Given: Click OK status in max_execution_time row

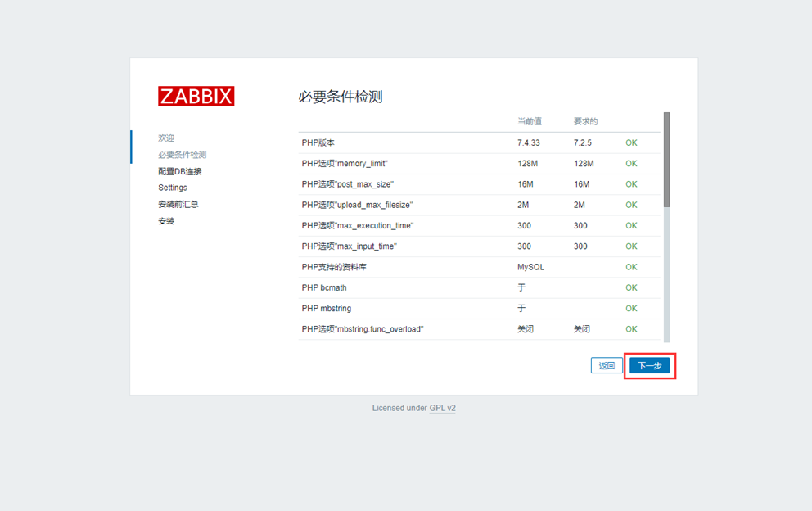Looking at the screenshot, I should coord(631,226).
